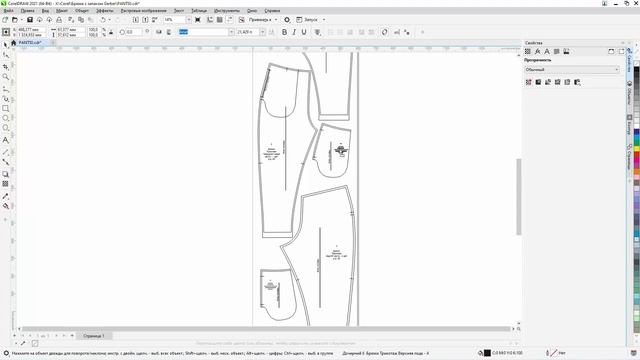Click the Print icon in toolbar

(x=59, y=20)
